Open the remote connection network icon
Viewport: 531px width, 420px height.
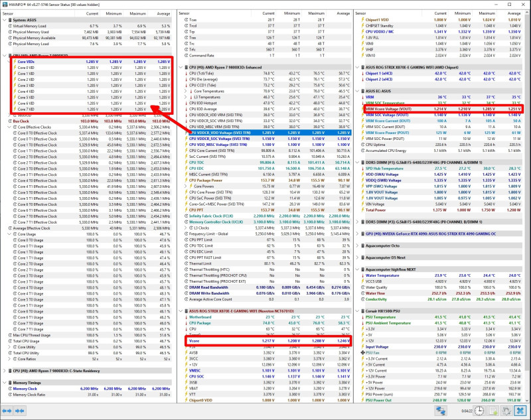click(441, 411)
